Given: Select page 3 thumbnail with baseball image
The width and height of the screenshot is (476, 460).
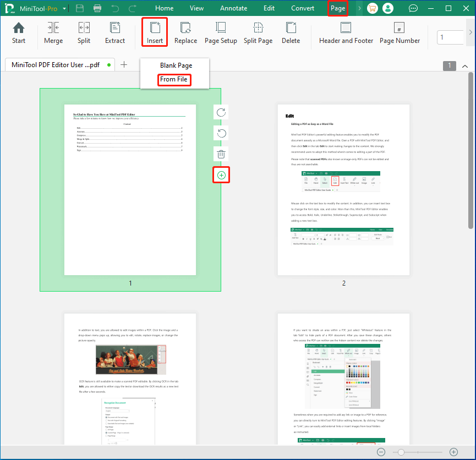Looking at the screenshot, I should pos(130,379).
